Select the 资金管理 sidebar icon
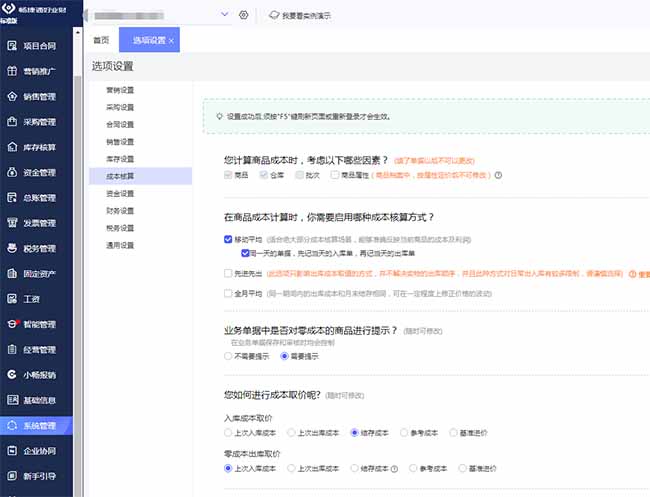This screenshot has width=650, height=497. [11, 172]
